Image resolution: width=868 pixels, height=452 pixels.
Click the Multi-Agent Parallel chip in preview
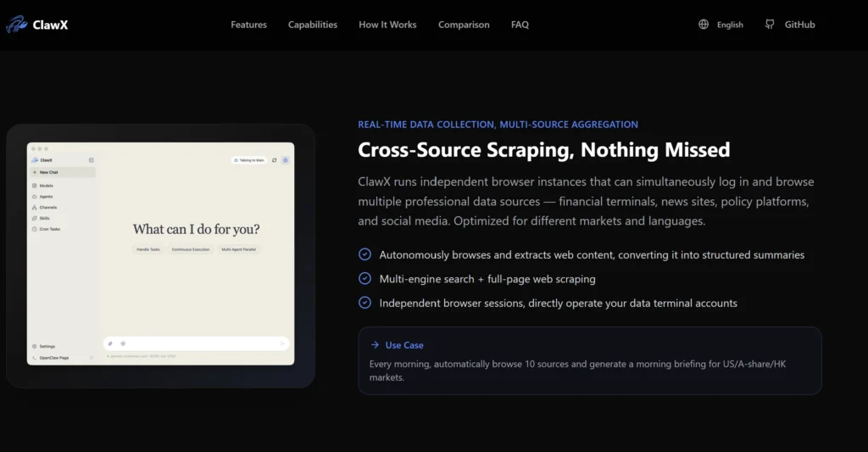click(238, 249)
